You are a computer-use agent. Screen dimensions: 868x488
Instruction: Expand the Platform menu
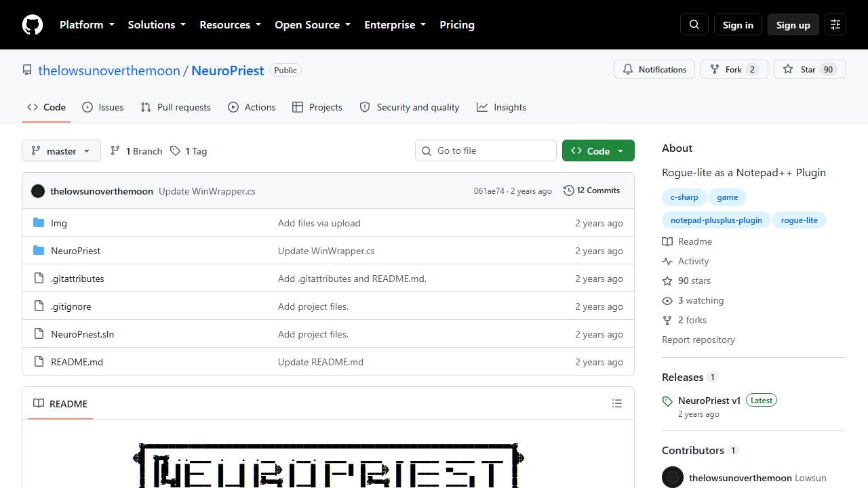pos(87,25)
